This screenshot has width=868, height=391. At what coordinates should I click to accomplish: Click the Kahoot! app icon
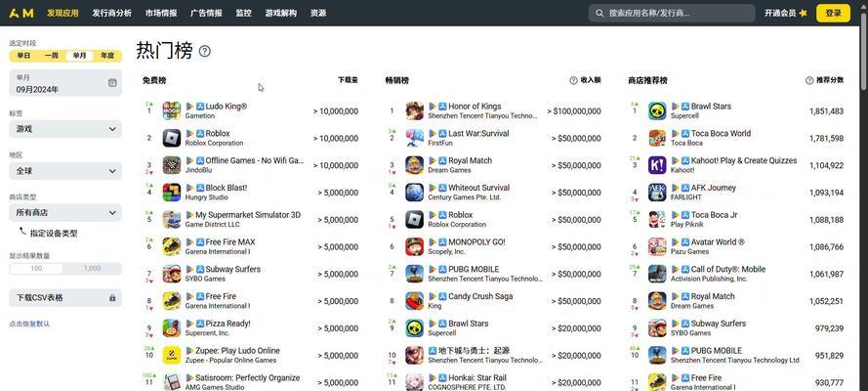click(x=658, y=165)
